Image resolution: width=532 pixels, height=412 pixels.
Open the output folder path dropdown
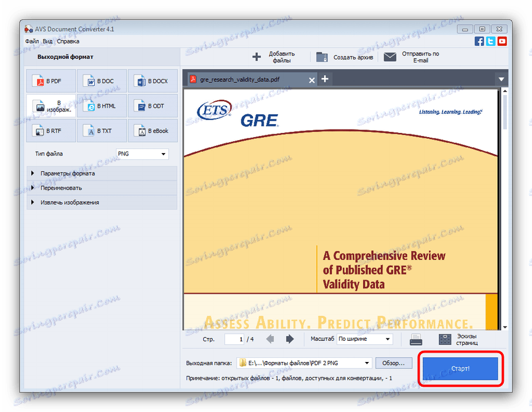click(304, 363)
